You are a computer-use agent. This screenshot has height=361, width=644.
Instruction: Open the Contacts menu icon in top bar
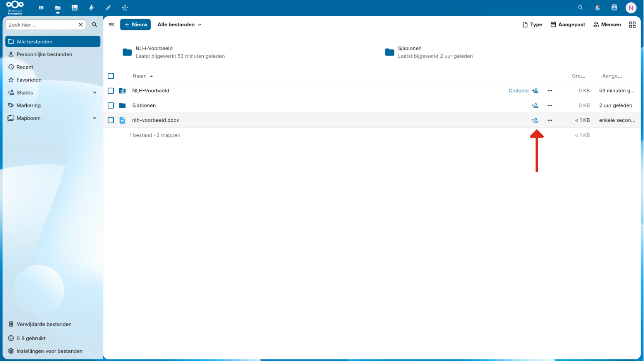(x=614, y=8)
